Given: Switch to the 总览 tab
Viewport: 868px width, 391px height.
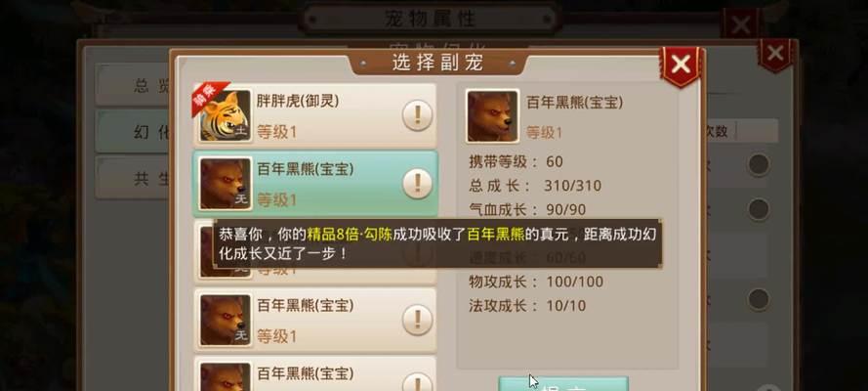Looking at the screenshot, I should pos(133,85).
